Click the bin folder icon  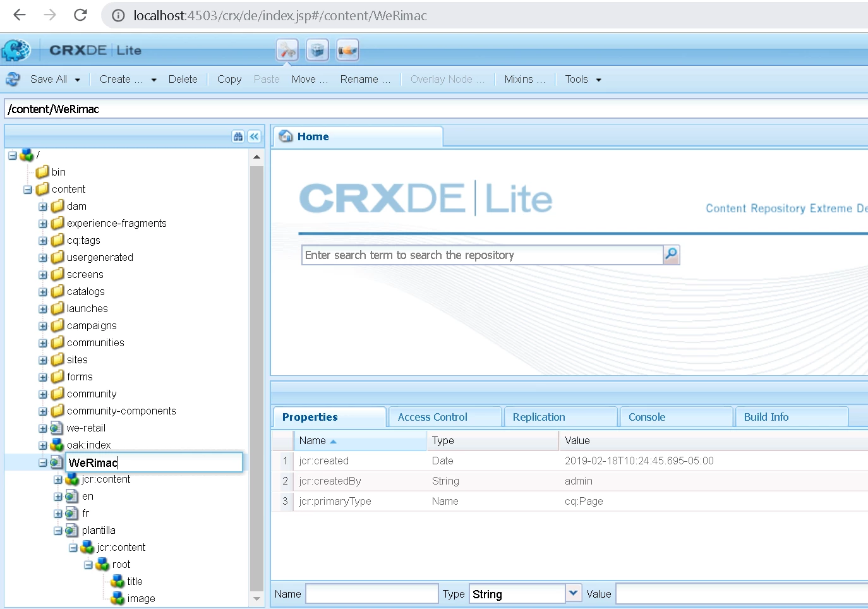(42, 172)
